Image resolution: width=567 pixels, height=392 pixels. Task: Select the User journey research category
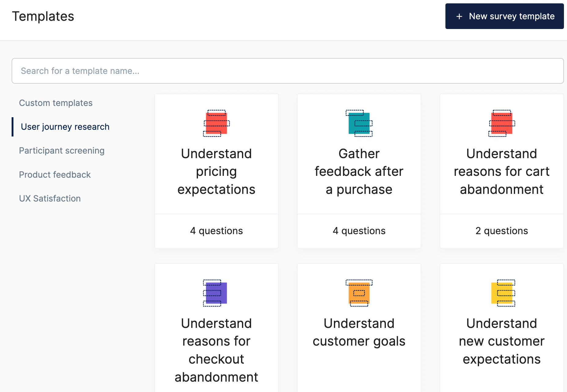pyautogui.click(x=65, y=127)
